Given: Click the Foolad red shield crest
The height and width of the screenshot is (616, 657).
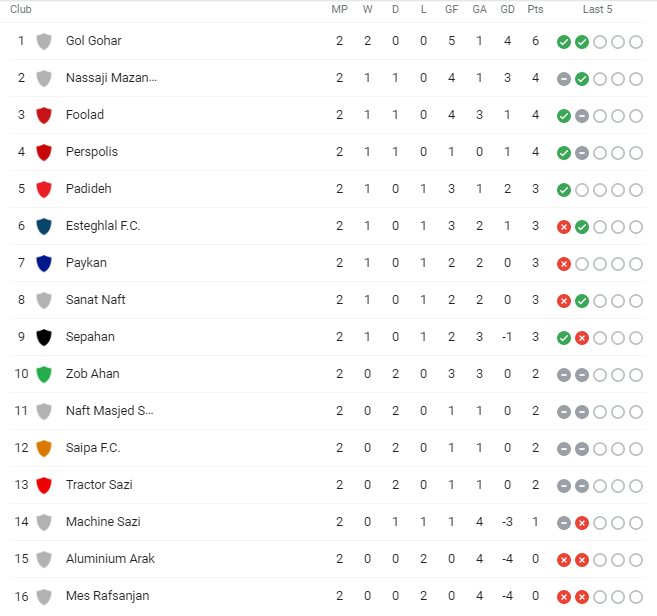Looking at the screenshot, I should tap(44, 115).
